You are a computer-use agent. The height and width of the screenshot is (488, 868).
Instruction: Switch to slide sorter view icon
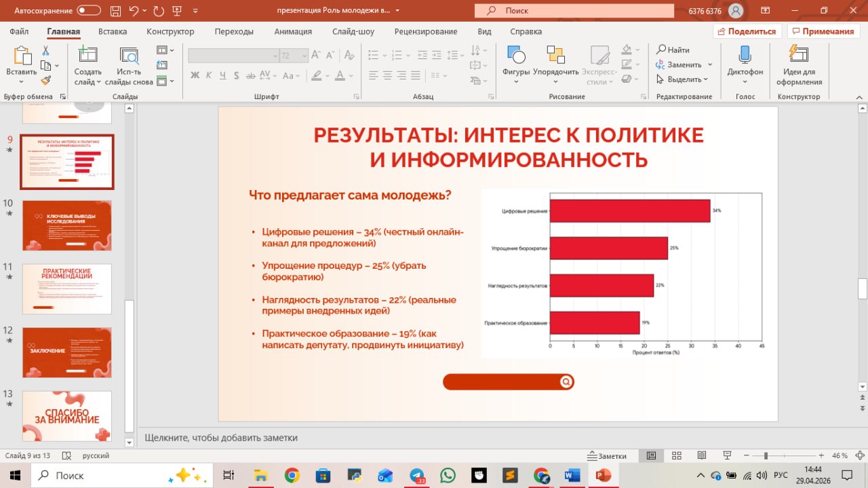pyautogui.click(x=676, y=455)
